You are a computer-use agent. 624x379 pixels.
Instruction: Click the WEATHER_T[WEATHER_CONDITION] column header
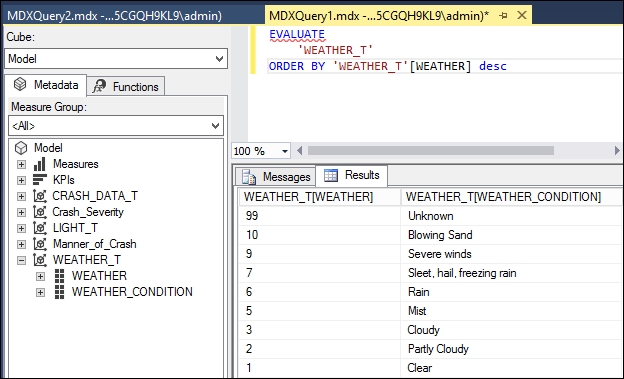pos(512,197)
